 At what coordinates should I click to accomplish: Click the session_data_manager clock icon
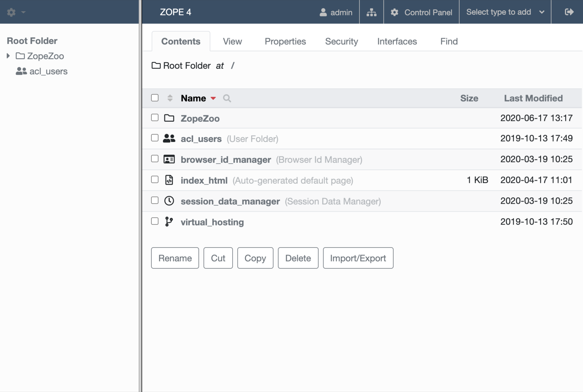[x=169, y=201]
